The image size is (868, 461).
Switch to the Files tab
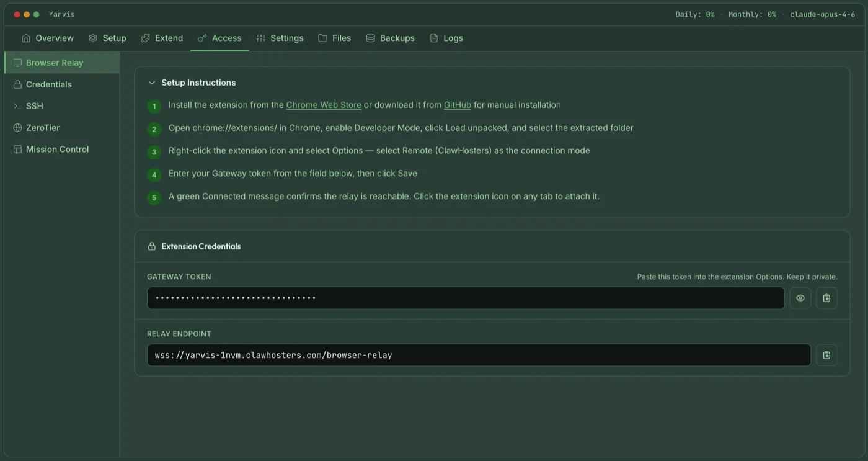point(334,38)
